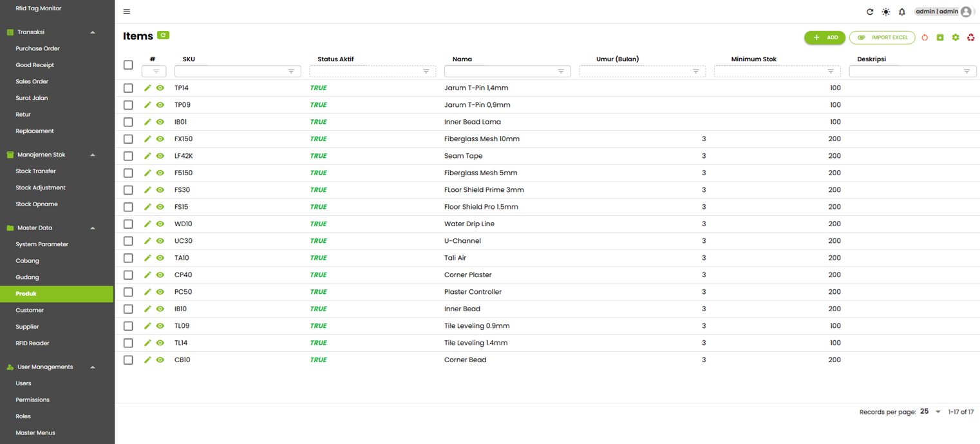Open the Minimum Stok filter dropdown
This screenshot has width=980, height=444.
pyautogui.click(x=777, y=72)
